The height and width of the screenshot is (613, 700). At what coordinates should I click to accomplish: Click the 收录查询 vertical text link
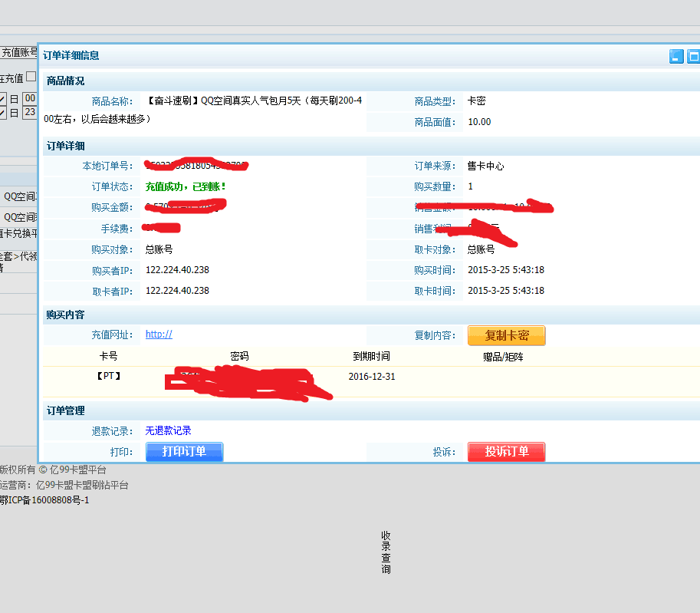click(x=386, y=552)
